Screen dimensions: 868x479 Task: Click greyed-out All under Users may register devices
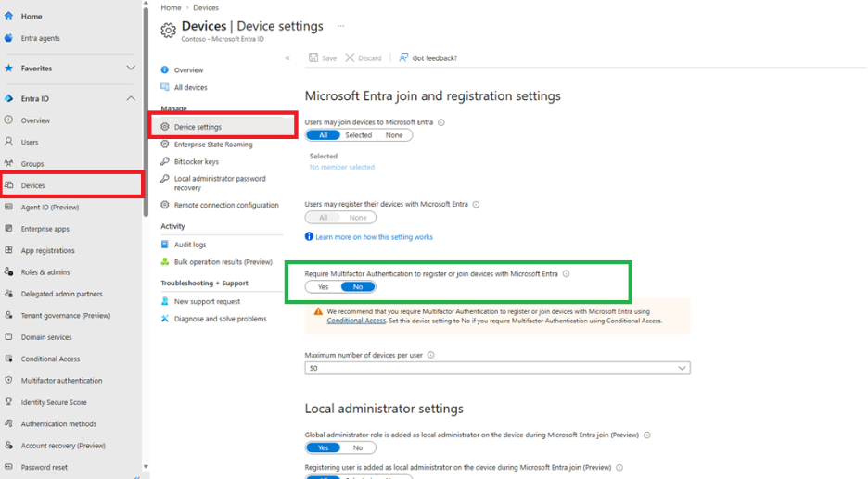(324, 218)
